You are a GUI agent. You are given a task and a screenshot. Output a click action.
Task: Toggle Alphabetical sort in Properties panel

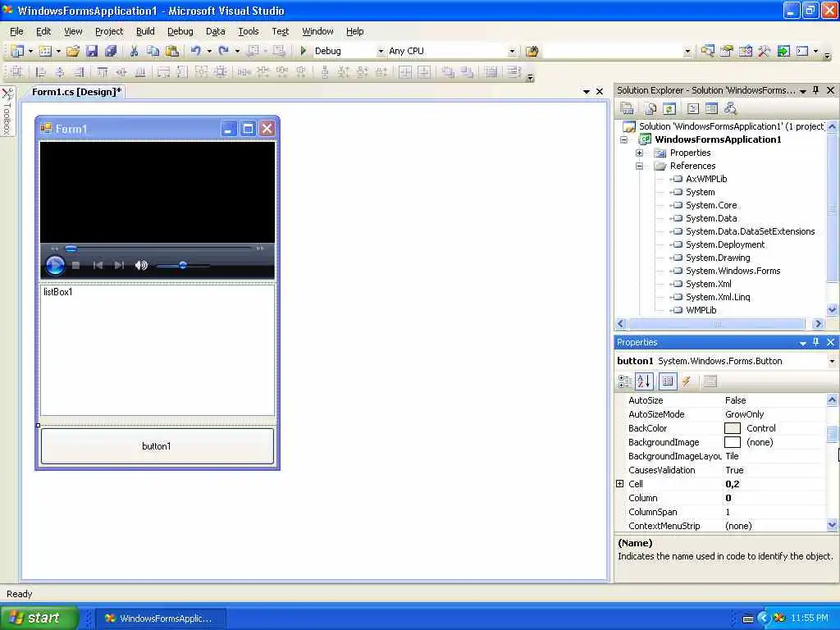tap(644, 381)
